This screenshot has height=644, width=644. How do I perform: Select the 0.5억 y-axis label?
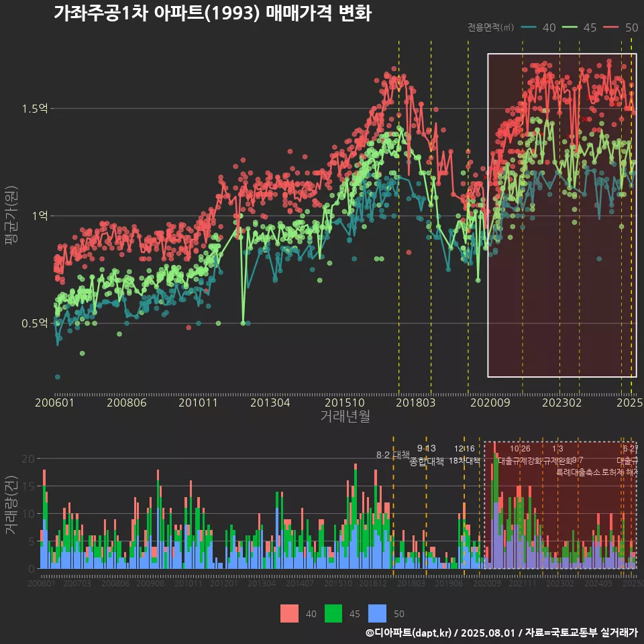point(35,323)
